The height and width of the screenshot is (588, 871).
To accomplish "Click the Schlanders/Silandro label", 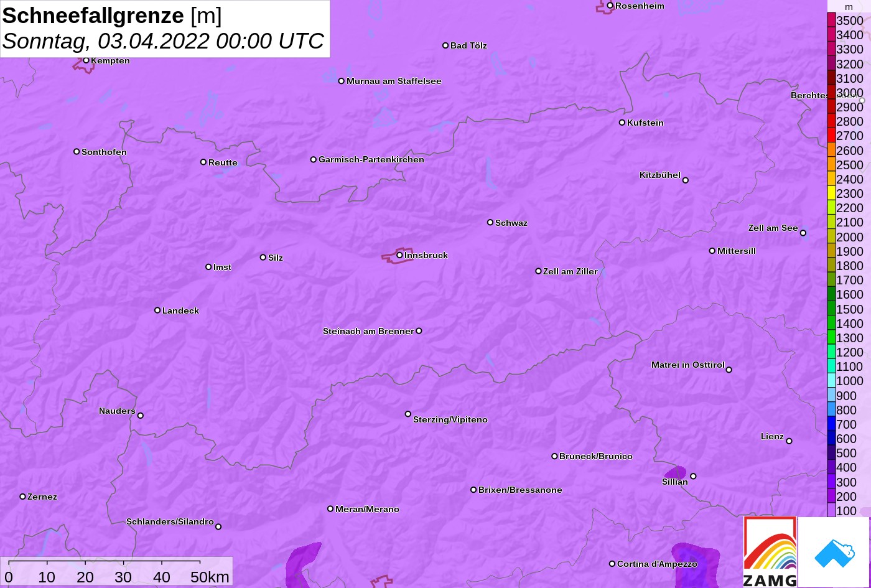I will pos(170,521).
